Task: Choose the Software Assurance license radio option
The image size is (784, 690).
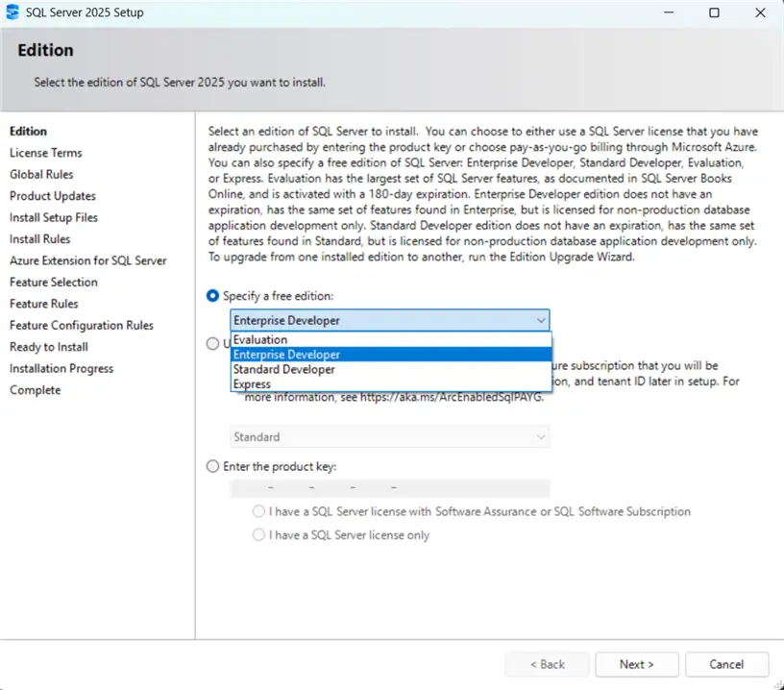Action: coord(258,511)
